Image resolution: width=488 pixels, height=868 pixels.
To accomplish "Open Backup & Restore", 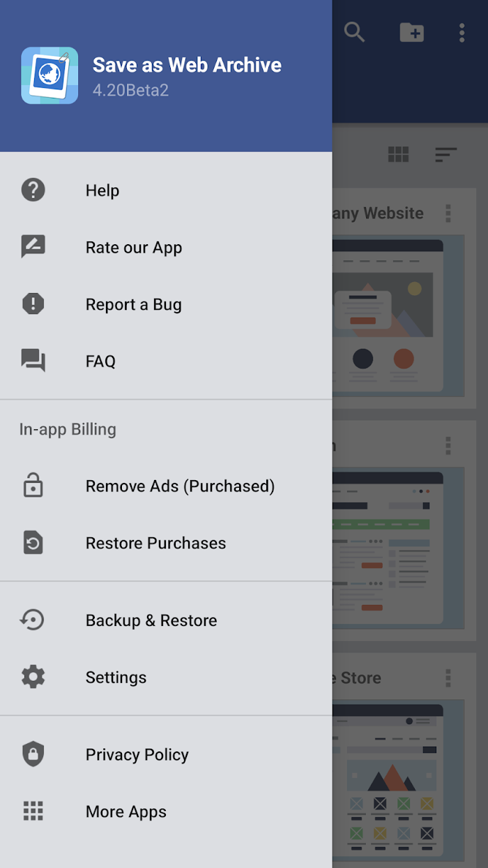I will (x=166, y=620).
